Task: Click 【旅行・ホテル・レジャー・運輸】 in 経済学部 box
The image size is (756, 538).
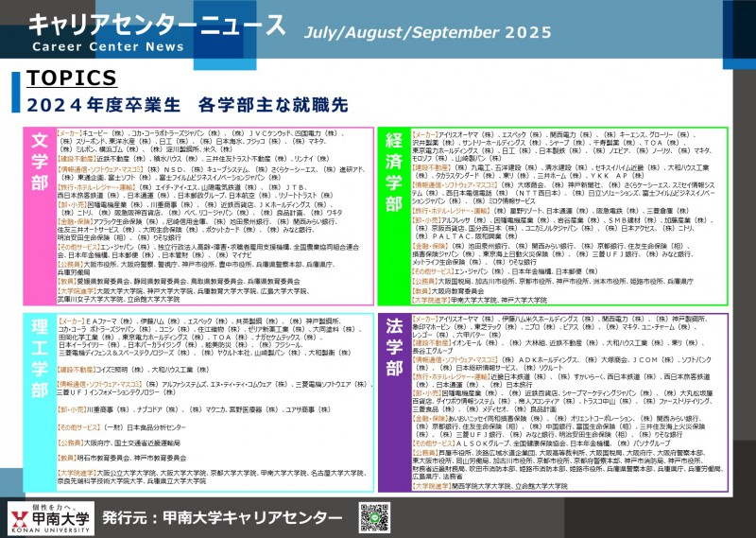Action: (452, 211)
